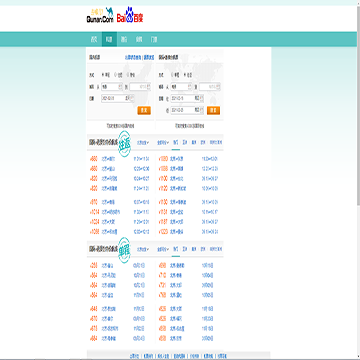Select one-way radio in international flight panel
The image size is (360, 360).
coord(173,75)
